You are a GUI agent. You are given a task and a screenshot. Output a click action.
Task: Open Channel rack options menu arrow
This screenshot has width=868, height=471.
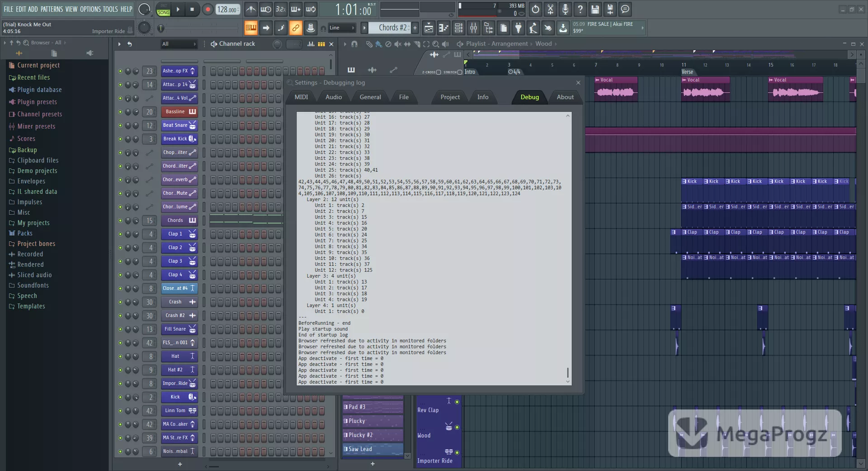(x=119, y=44)
